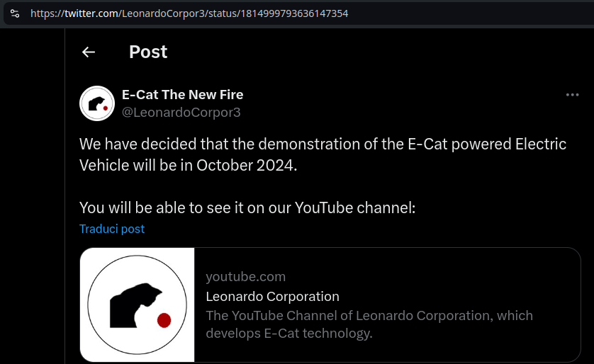The width and height of the screenshot is (594, 364).
Task: Open the E-Cat The New Fire display name
Action: [182, 94]
